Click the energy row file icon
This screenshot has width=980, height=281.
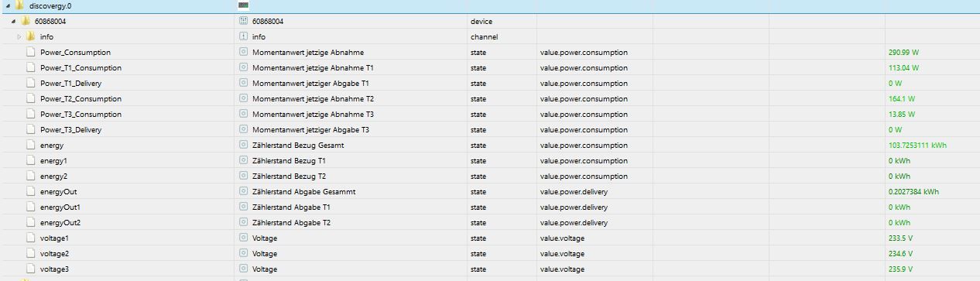pyautogui.click(x=30, y=145)
